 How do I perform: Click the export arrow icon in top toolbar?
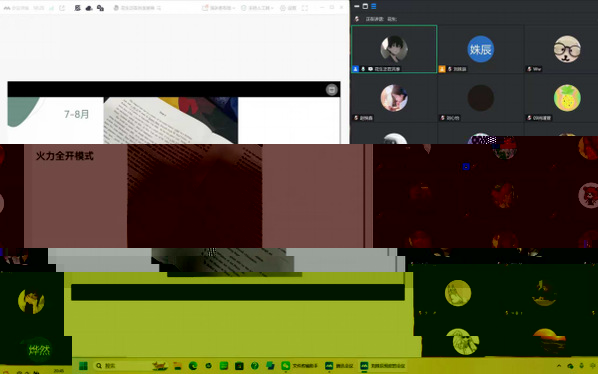[x=62, y=8]
